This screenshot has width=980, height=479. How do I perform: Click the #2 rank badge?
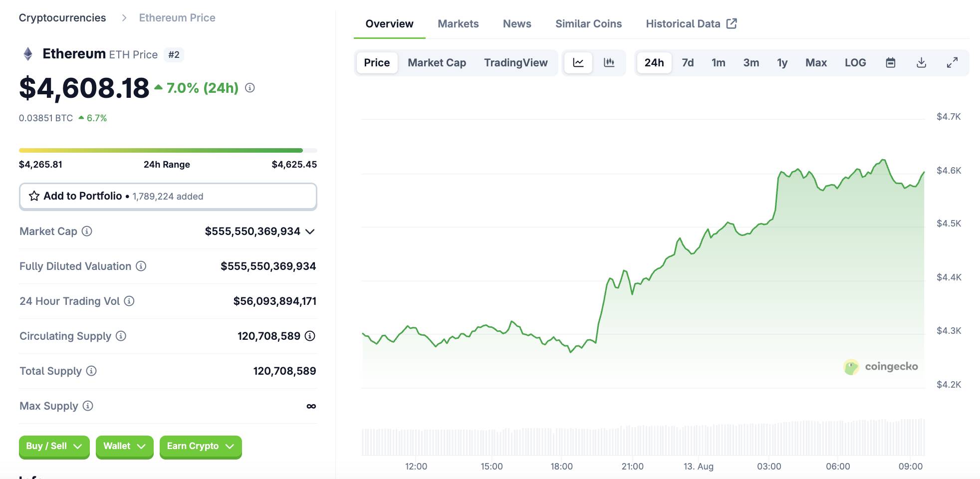coord(174,54)
